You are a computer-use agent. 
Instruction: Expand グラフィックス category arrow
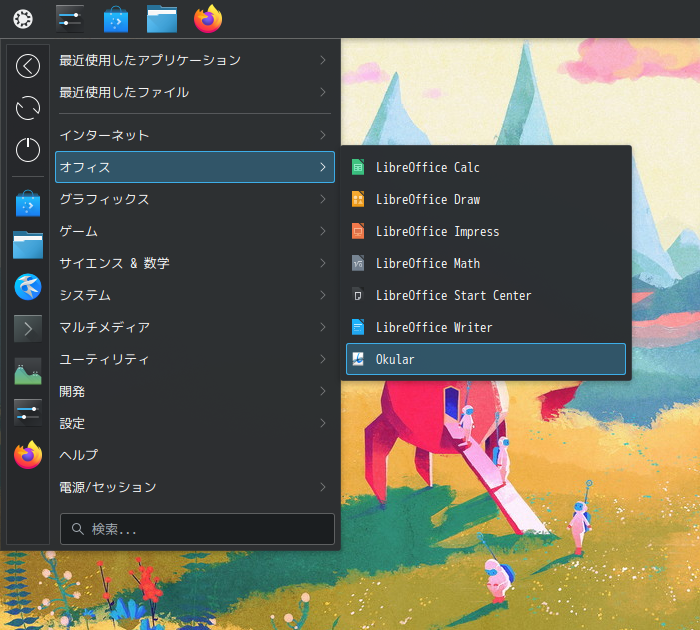(323, 199)
